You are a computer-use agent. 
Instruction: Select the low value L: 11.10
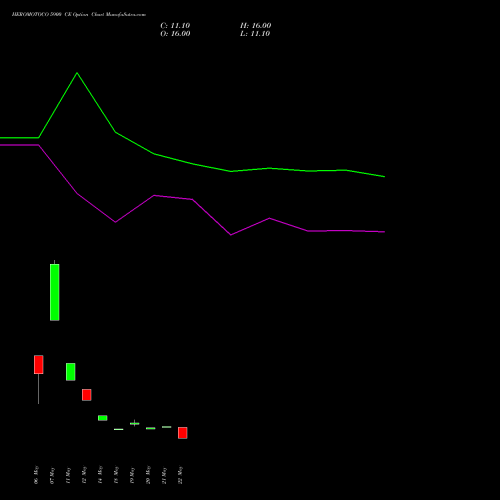(255, 34)
